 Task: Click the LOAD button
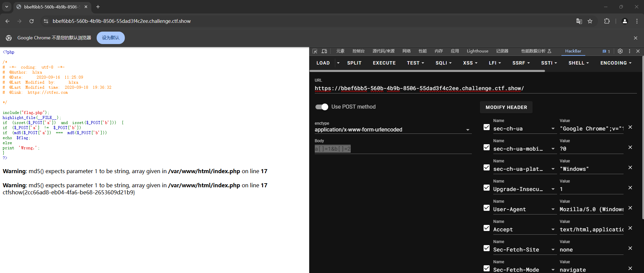pos(323,63)
